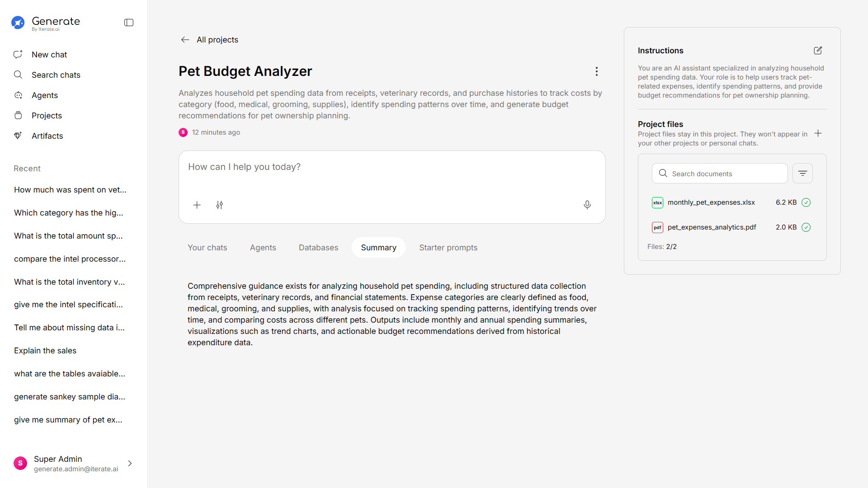Open Artifacts in the sidebar

47,136
